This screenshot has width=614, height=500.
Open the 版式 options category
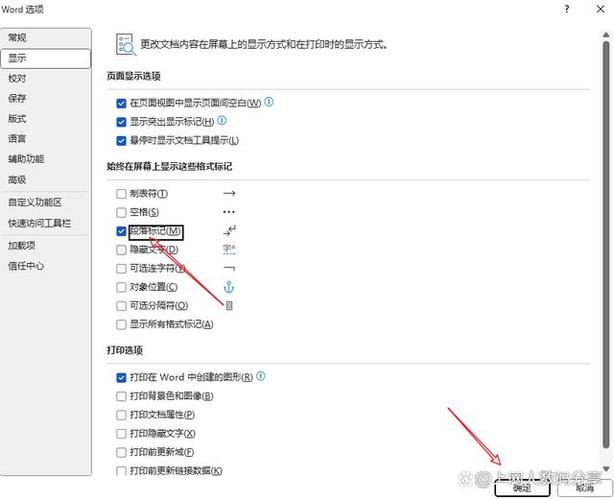tap(46, 118)
